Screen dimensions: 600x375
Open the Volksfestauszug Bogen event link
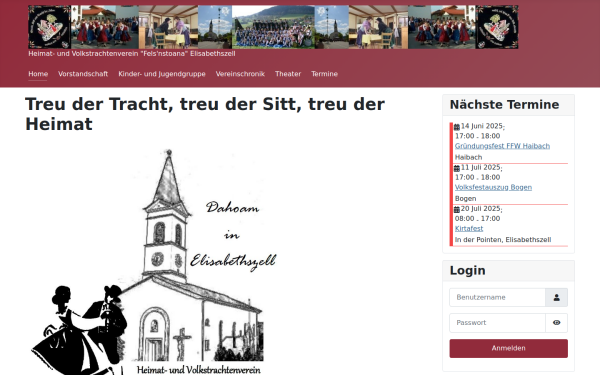[493, 188]
